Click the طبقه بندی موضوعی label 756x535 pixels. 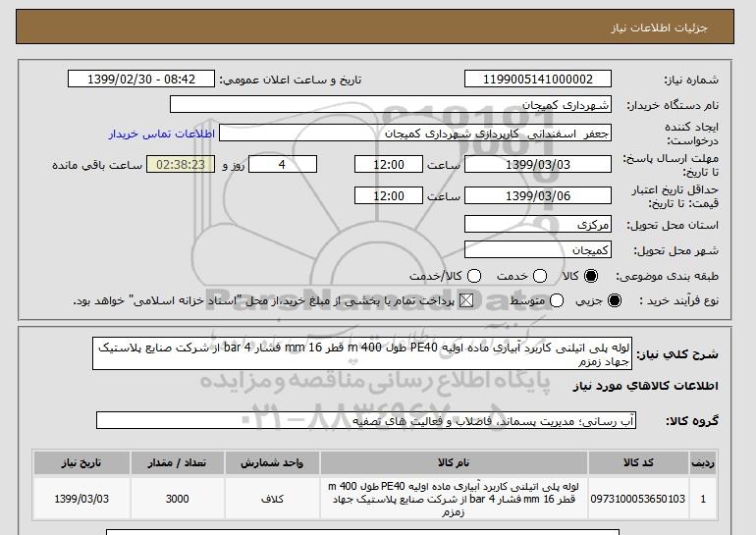pos(667,276)
